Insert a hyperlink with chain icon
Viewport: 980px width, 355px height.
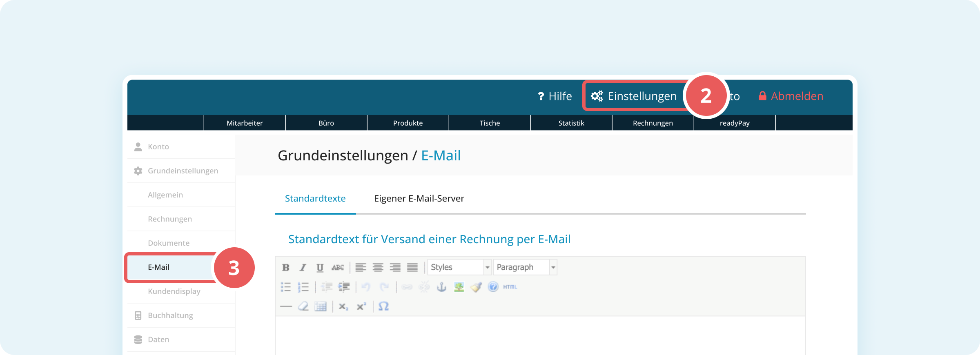tap(407, 287)
